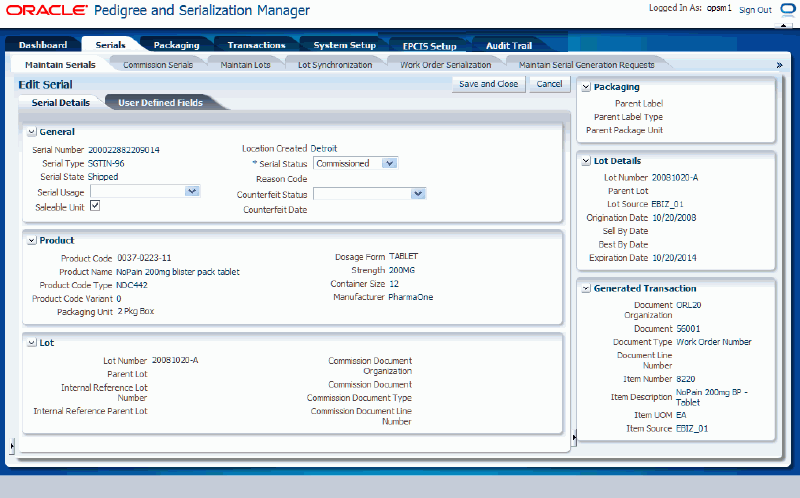Viewport: 800px width, 498px height.
Task: Go to System Setup tab
Action: click(x=344, y=45)
